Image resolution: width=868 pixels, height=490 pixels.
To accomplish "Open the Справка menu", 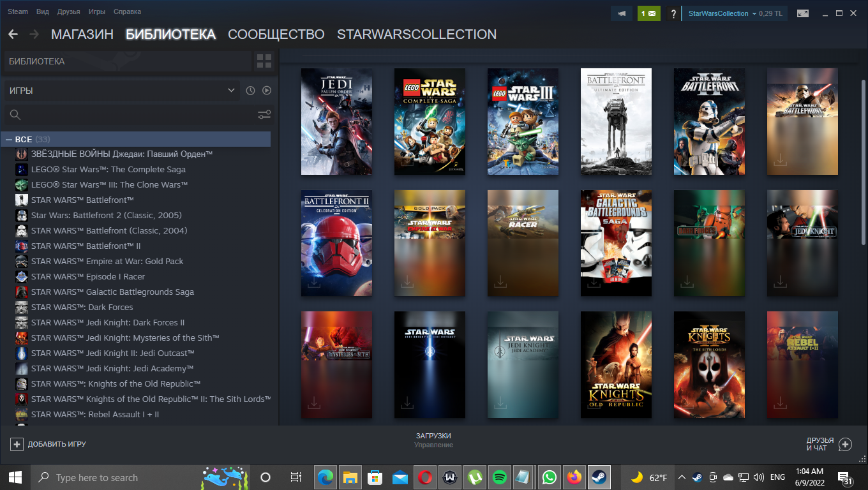I will 127,12.
